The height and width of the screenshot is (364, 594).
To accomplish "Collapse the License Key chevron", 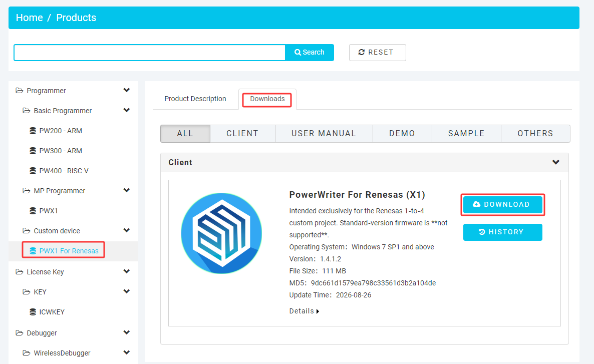I will (x=127, y=271).
